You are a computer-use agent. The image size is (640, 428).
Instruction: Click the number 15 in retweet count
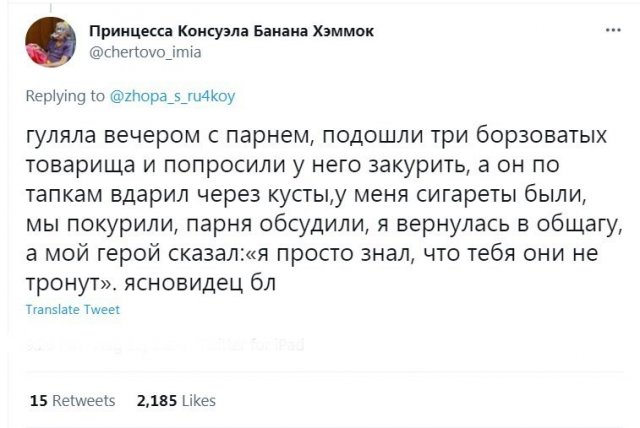pos(39,401)
